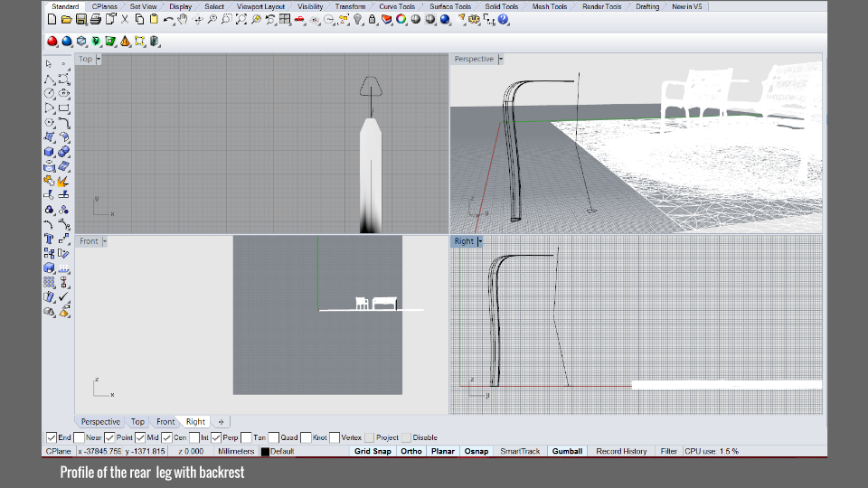Expand the Top viewport menu arrow
This screenshot has width=868, height=488.
99,59
